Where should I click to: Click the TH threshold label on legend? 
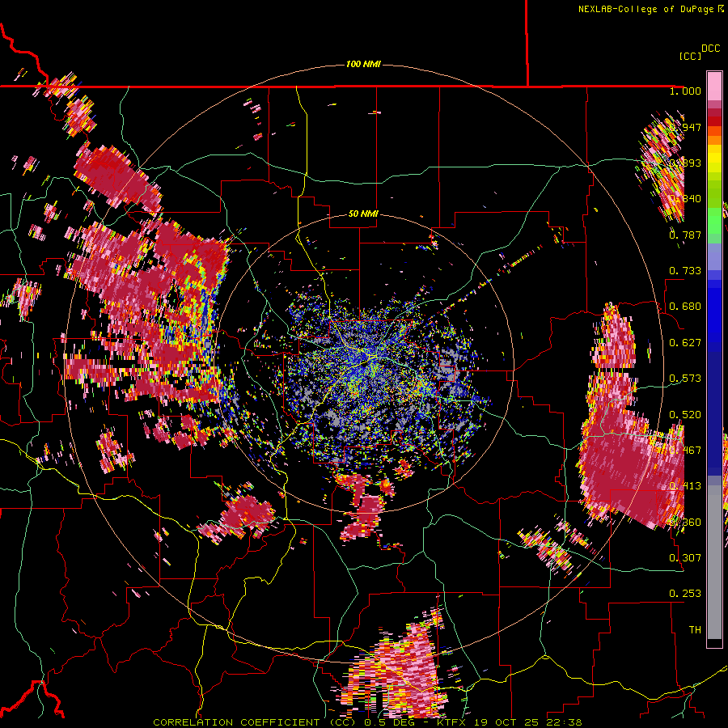click(695, 630)
